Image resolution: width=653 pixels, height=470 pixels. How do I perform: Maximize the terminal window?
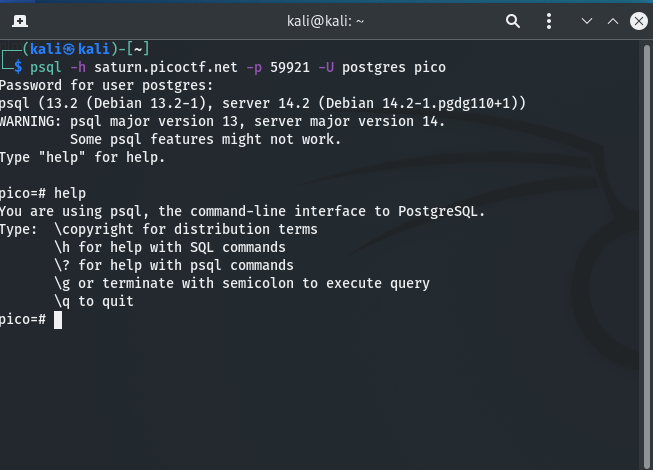pyautogui.click(x=610, y=20)
